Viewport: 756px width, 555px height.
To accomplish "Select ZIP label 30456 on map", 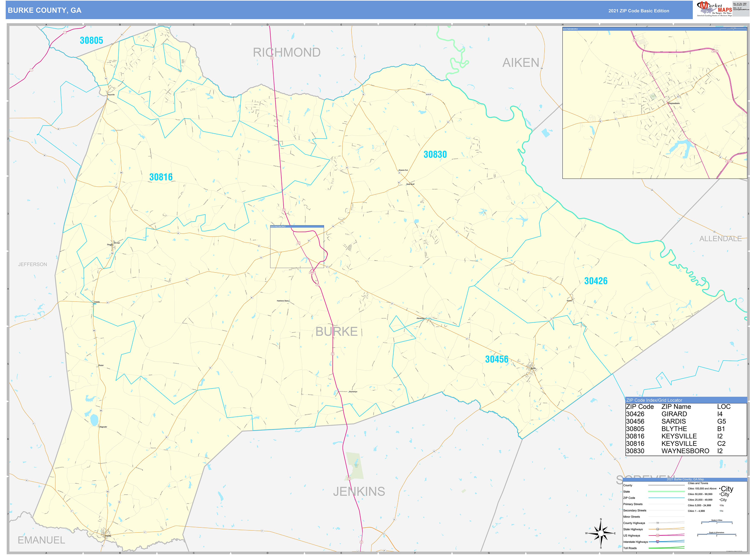I will [x=497, y=359].
